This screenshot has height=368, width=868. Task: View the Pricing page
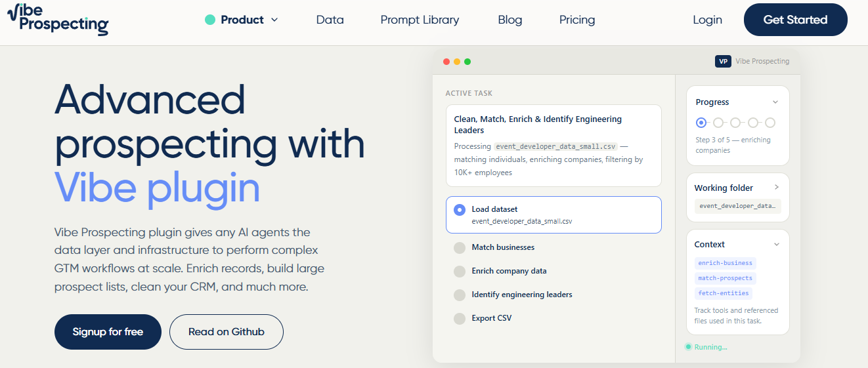[x=577, y=20]
